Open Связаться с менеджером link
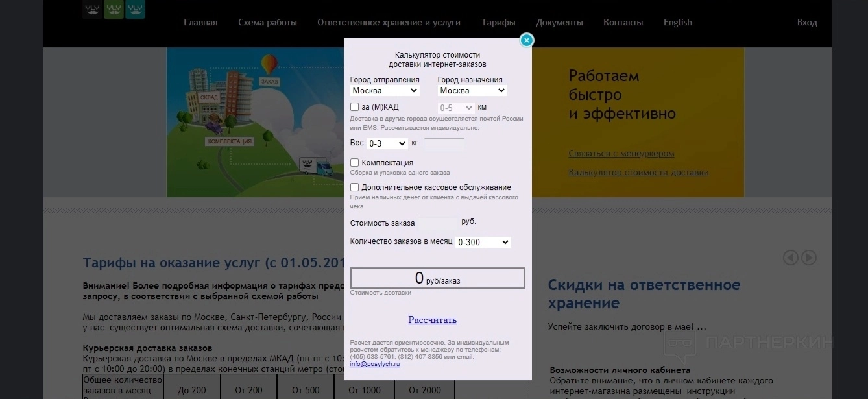The image size is (868, 399). point(621,154)
